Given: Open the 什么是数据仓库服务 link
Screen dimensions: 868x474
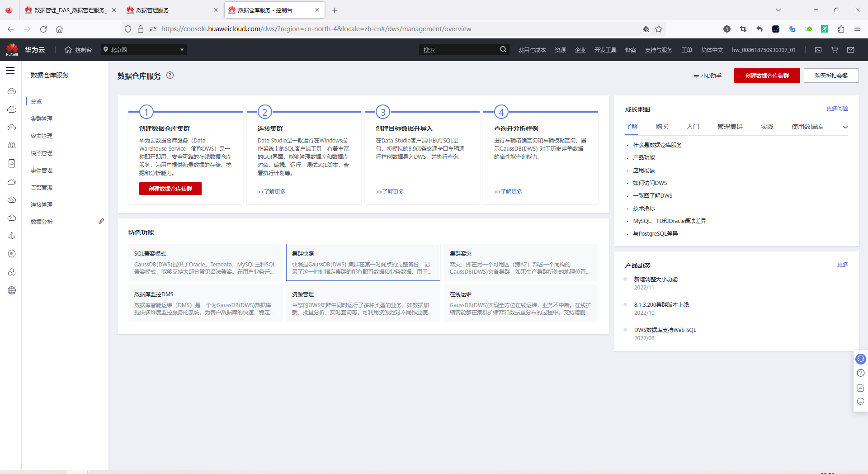Looking at the screenshot, I should point(657,145).
